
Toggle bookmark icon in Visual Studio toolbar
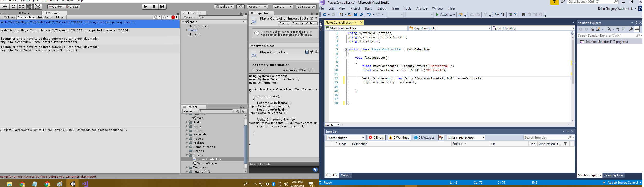(x=523, y=15)
